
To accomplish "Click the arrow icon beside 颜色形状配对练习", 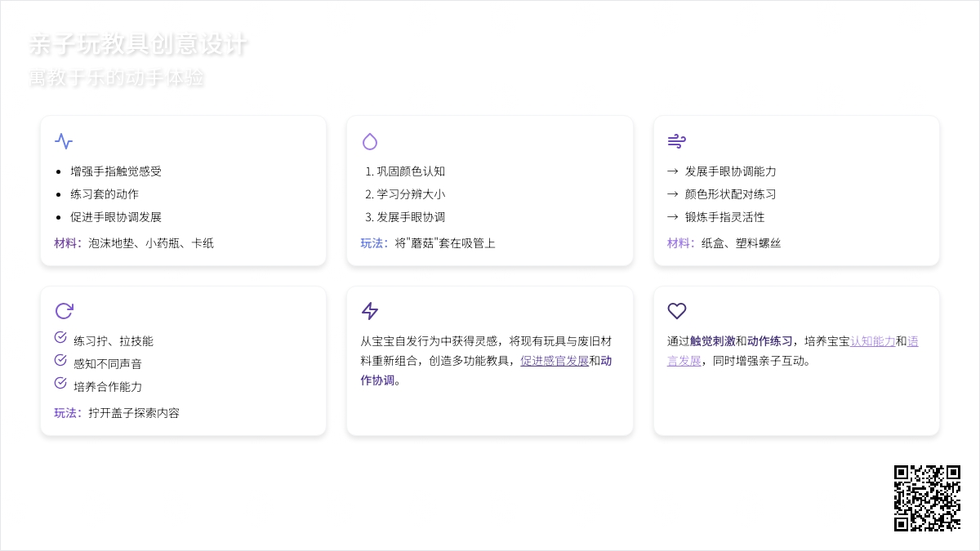I will (x=673, y=194).
